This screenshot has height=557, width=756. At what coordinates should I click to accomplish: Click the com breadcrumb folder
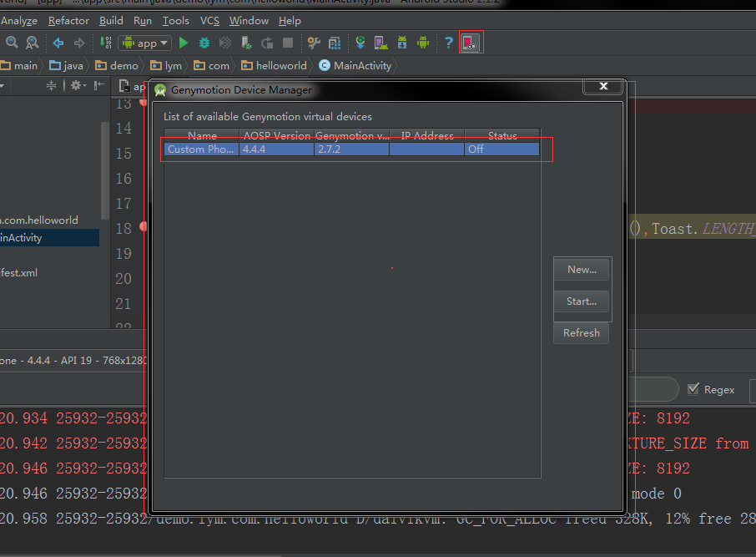pos(211,66)
